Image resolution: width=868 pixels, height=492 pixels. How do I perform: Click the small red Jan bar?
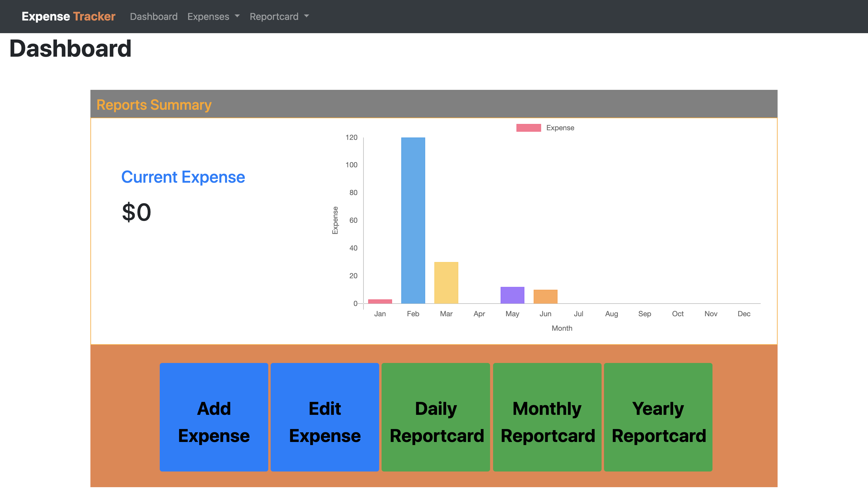(380, 301)
